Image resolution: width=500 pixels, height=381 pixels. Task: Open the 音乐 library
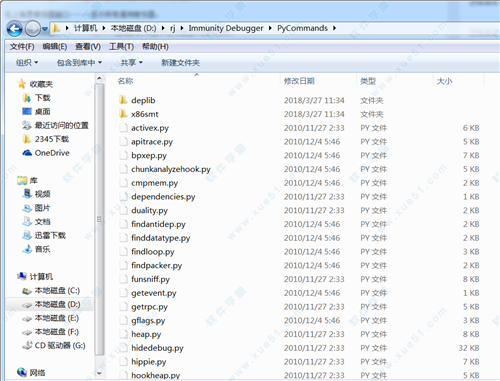37,249
